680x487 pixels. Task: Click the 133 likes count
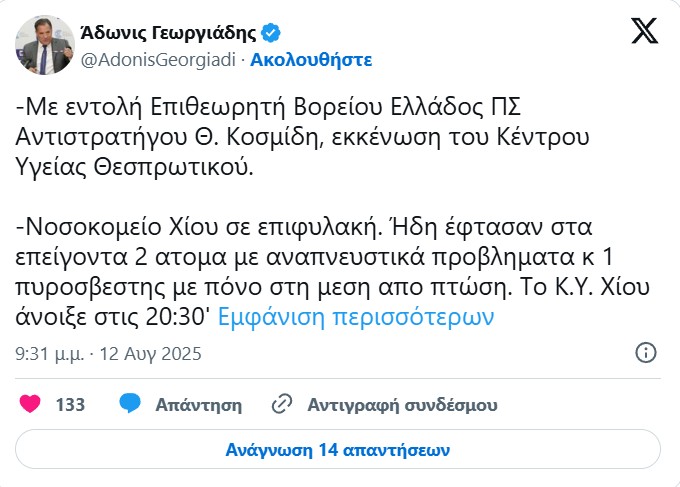(70, 405)
